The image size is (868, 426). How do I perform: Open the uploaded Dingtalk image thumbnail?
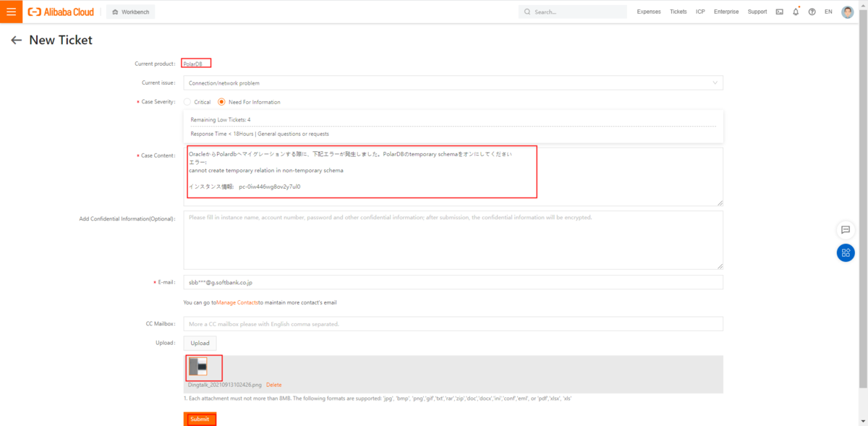tap(198, 367)
